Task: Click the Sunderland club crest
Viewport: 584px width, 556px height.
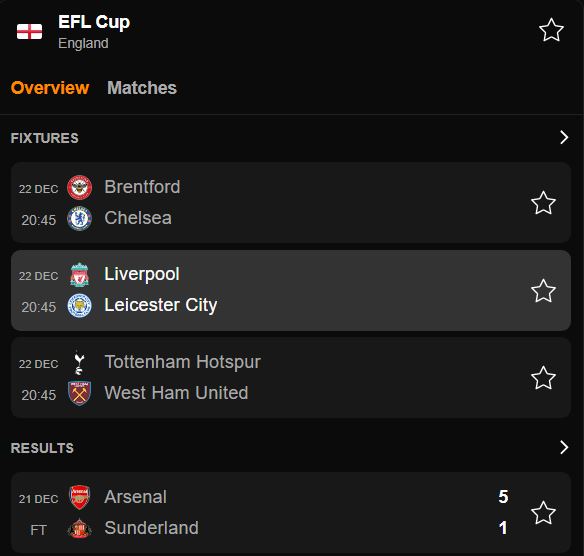Action: (x=79, y=528)
